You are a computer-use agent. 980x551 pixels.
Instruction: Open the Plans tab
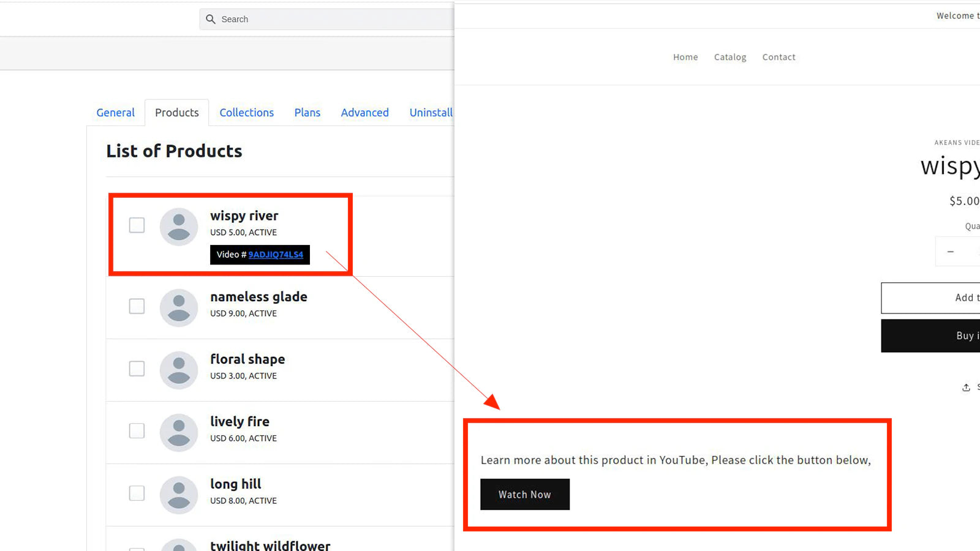307,113
